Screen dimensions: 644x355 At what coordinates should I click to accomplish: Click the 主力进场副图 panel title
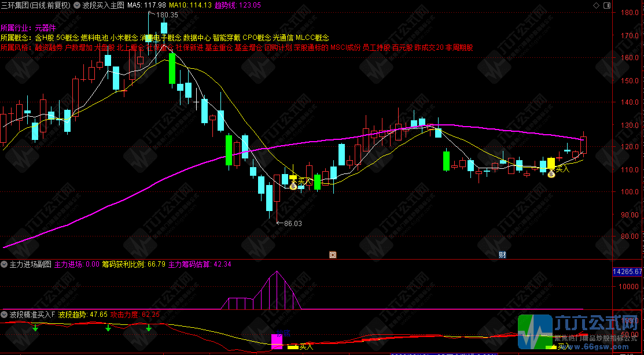pyautogui.click(x=31, y=264)
